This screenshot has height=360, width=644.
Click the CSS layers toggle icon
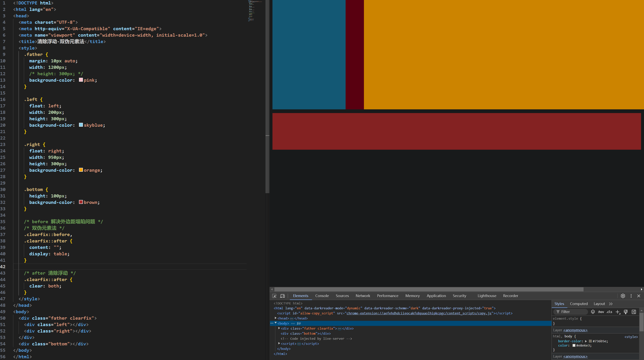pyautogui.click(x=593, y=312)
